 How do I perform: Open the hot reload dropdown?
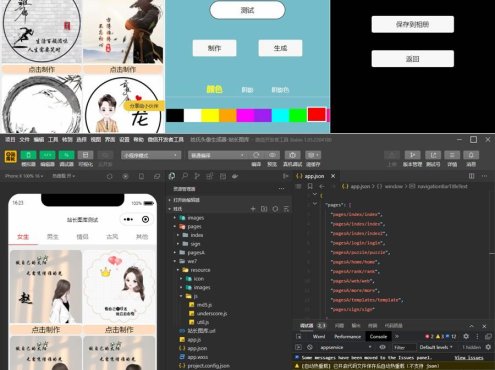tap(63, 176)
